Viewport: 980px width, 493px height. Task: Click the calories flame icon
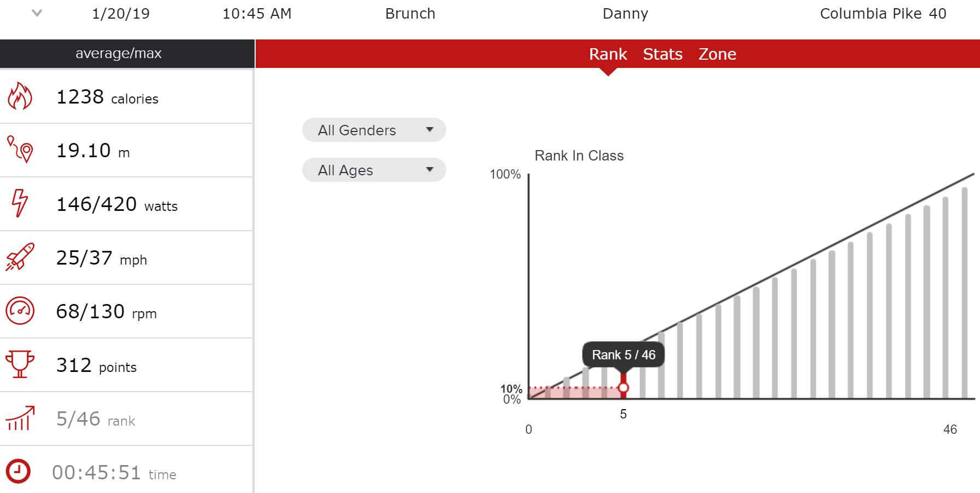click(x=20, y=96)
